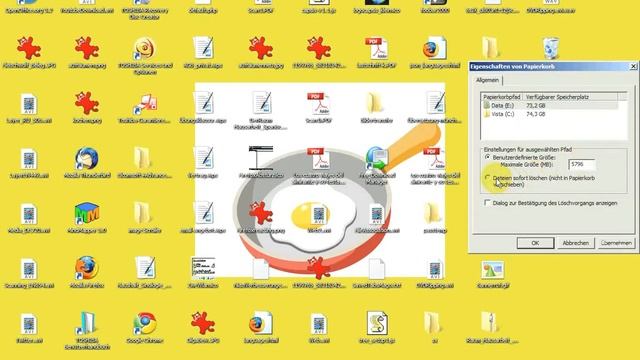The image size is (640, 360).
Task: Choose Dateien sofort löschen radio option
Action: (x=487, y=178)
